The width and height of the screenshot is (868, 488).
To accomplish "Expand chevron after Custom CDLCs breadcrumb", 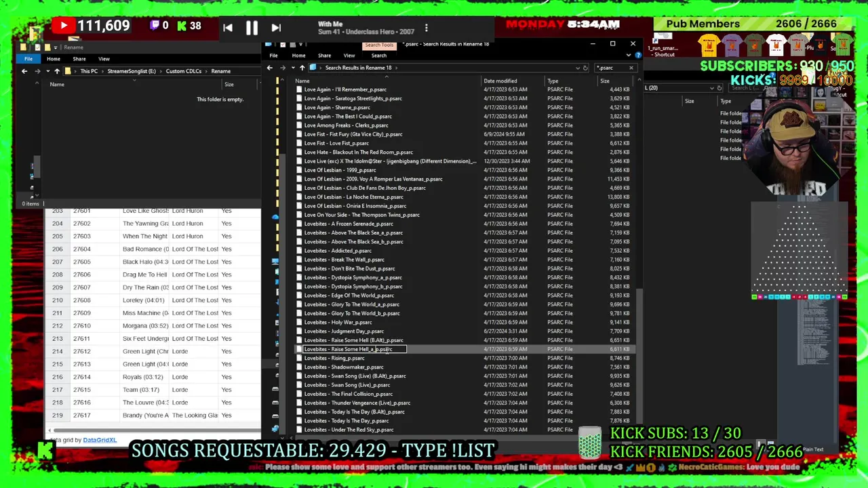I will 207,71.
